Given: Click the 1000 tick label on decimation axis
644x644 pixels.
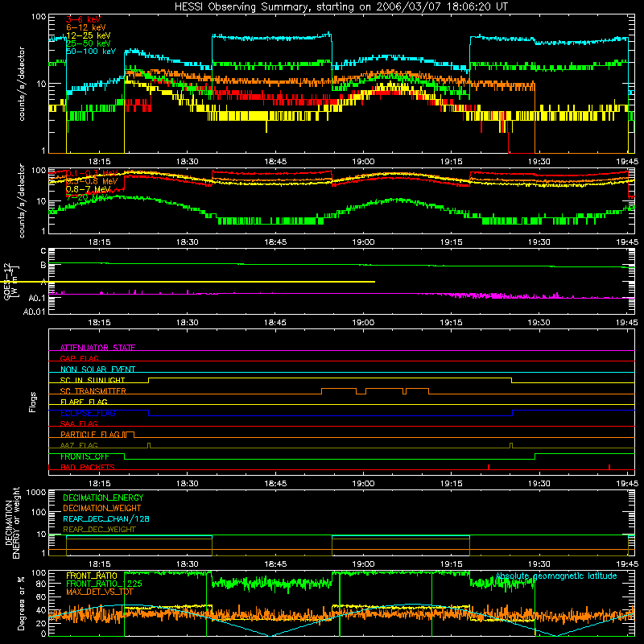Looking at the screenshot, I should (36, 493).
